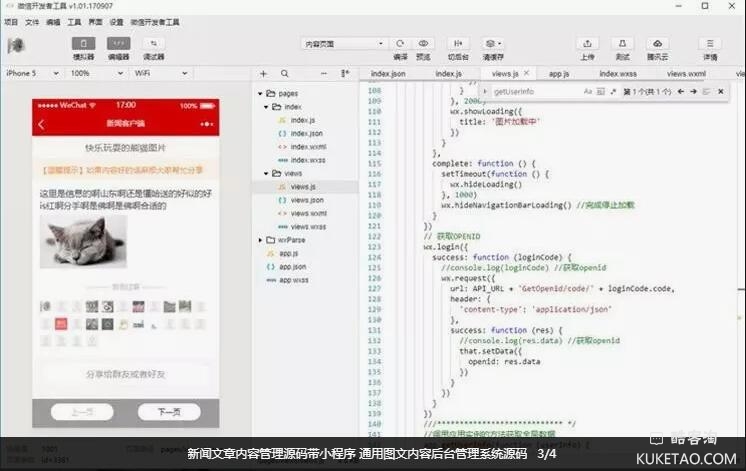Expand the replace toggle arrow in find box
The image size is (746, 471).
[484, 91]
